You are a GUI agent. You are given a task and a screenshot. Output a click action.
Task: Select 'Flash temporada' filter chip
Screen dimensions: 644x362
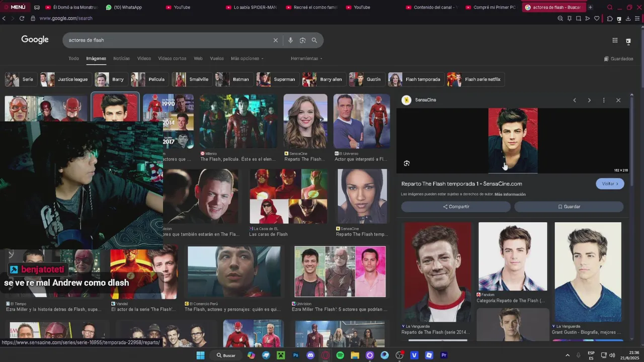pos(416,79)
